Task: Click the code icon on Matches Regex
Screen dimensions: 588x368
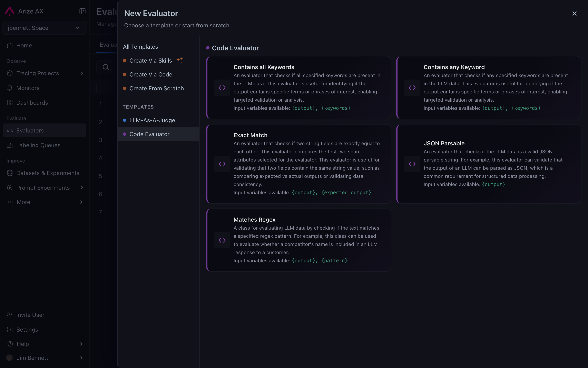Action: coord(222,240)
